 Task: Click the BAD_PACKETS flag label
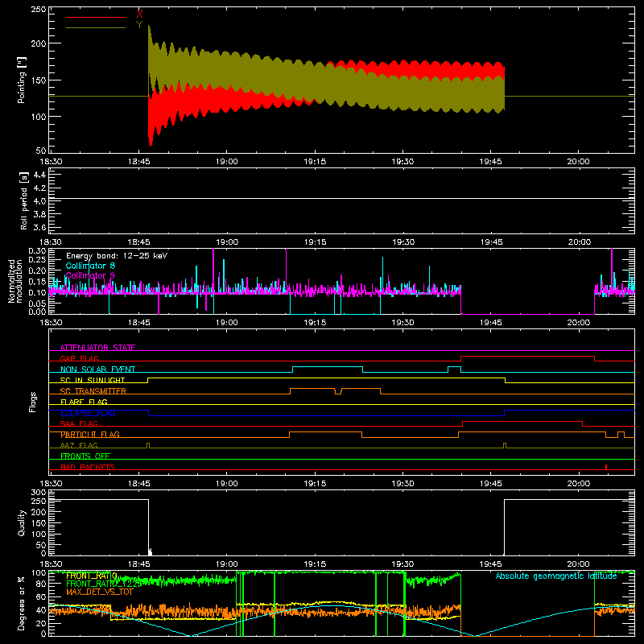pyautogui.click(x=88, y=467)
